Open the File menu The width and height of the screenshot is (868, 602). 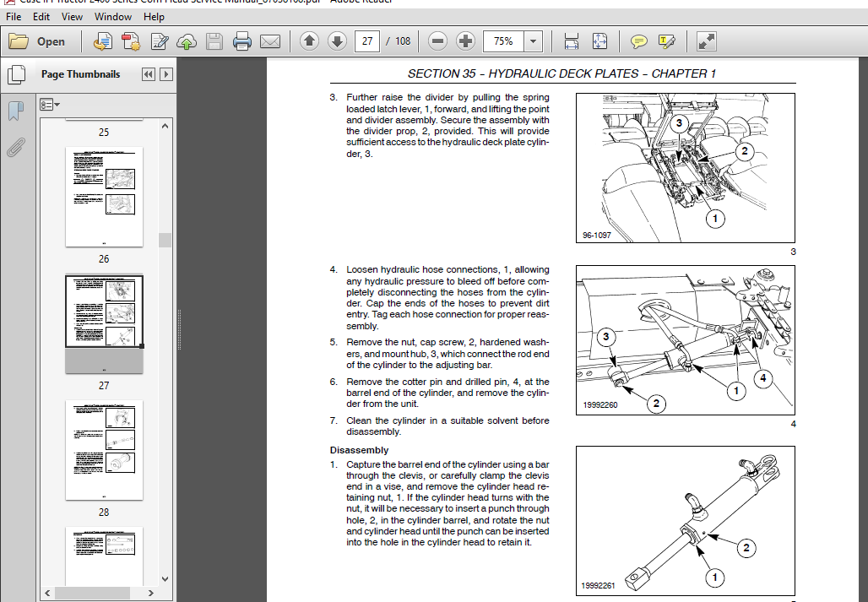tap(14, 17)
